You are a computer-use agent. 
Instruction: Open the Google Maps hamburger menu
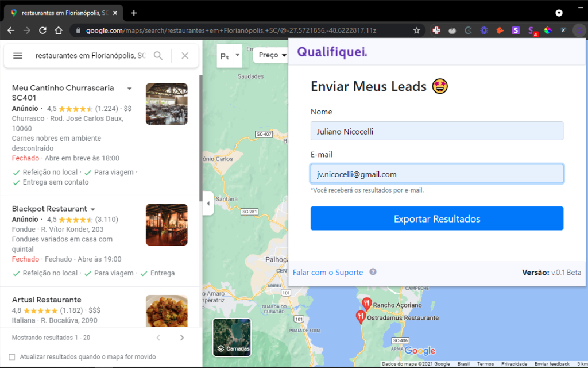(x=18, y=56)
